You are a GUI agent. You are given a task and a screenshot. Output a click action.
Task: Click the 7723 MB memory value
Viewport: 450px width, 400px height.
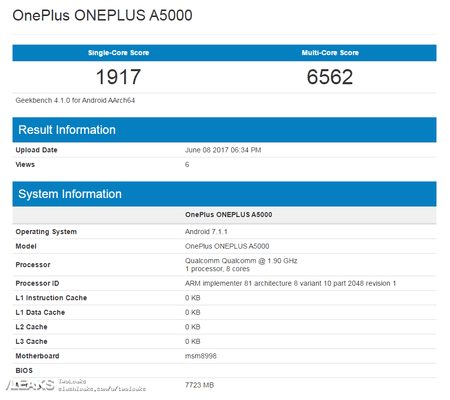click(x=199, y=385)
